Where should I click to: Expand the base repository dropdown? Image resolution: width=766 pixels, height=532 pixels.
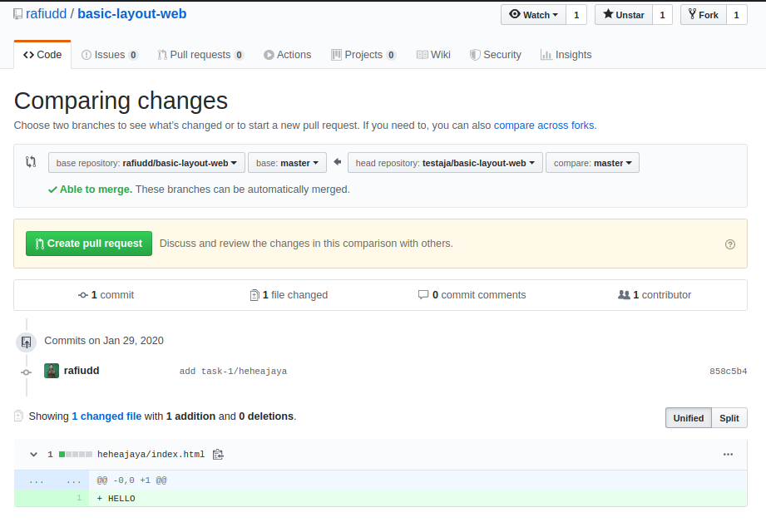[x=146, y=163]
